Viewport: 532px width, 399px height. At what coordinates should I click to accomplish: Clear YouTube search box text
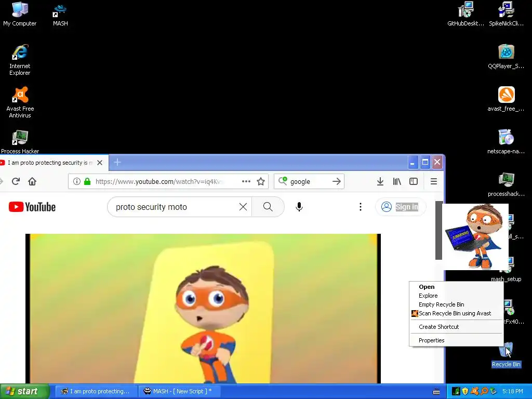pos(243,207)
